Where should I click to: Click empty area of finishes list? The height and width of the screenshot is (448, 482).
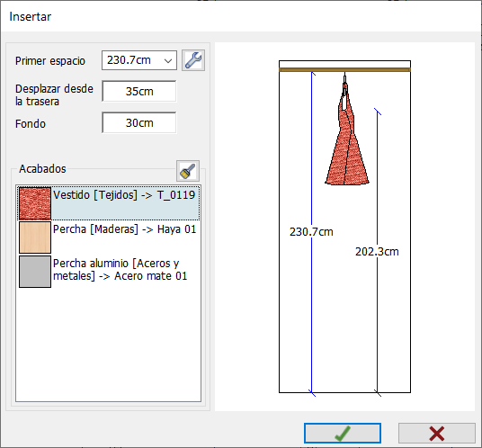click(108, 345)
